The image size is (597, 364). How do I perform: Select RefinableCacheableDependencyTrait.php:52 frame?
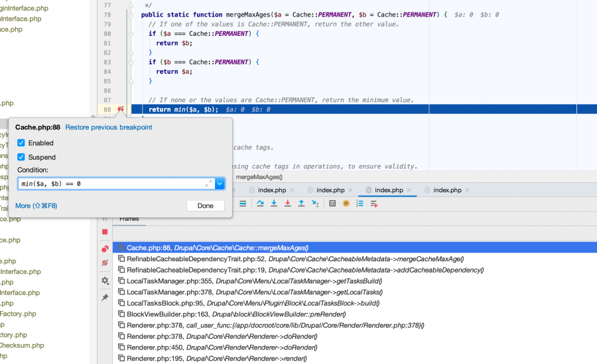(354, 259)
